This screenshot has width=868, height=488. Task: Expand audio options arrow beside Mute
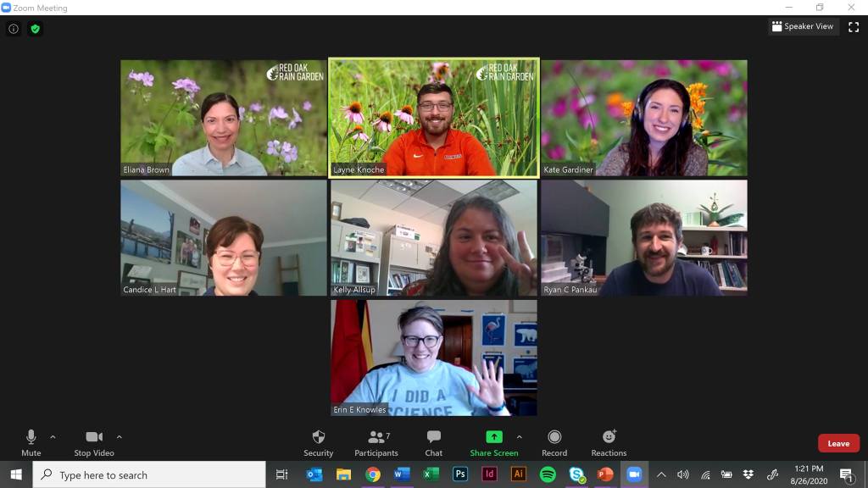[53, 437]
